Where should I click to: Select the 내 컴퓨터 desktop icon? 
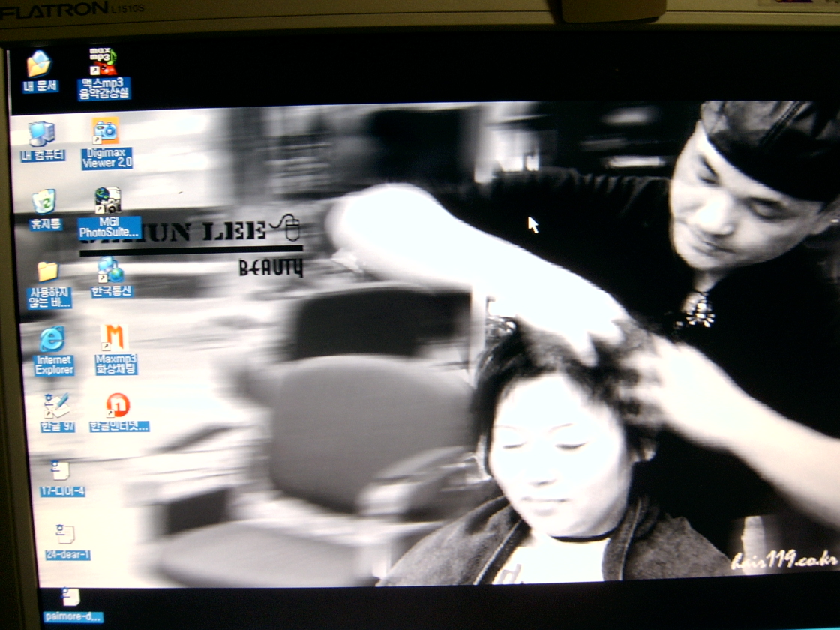tap(42, 134)
